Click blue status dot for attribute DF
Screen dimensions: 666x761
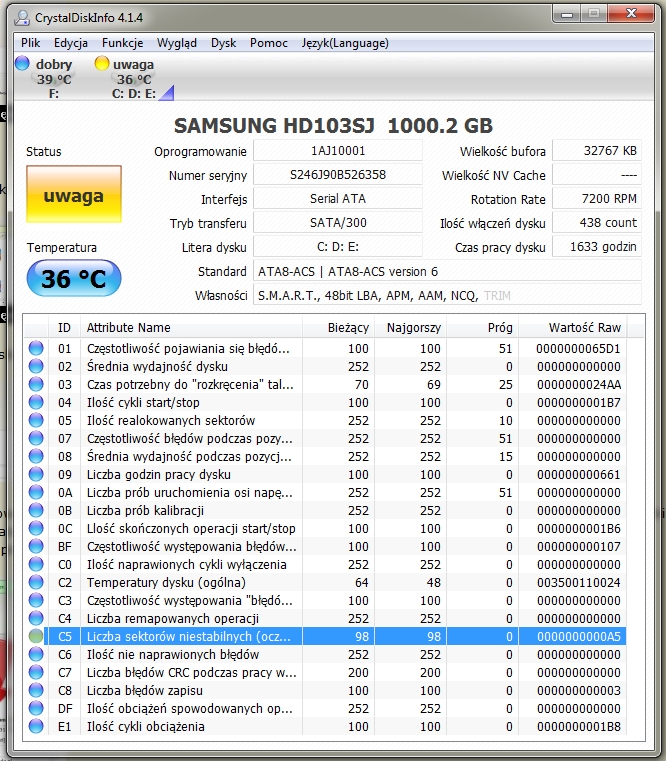click(x=36, y=708)
